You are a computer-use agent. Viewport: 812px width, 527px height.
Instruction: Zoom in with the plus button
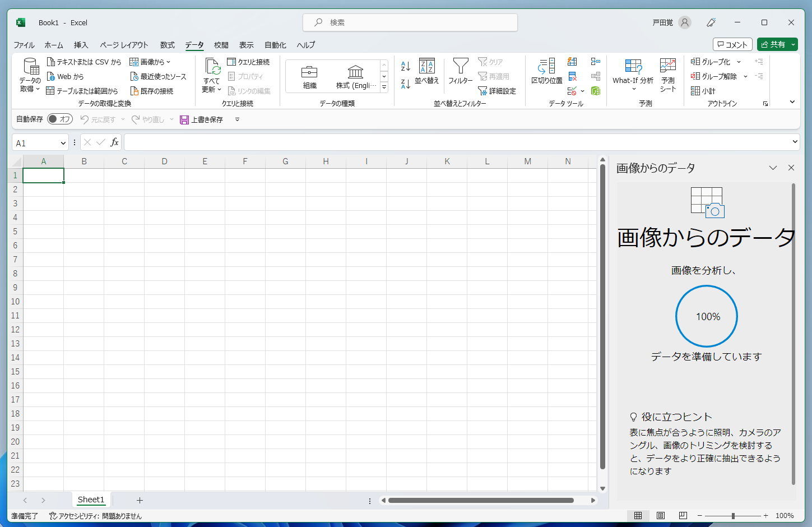[766, 516]
